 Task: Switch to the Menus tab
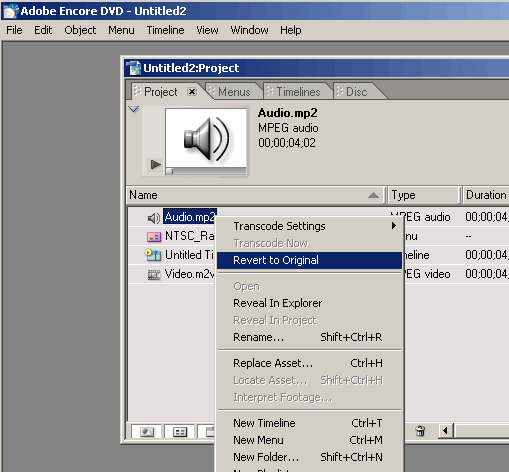(234, 92)
